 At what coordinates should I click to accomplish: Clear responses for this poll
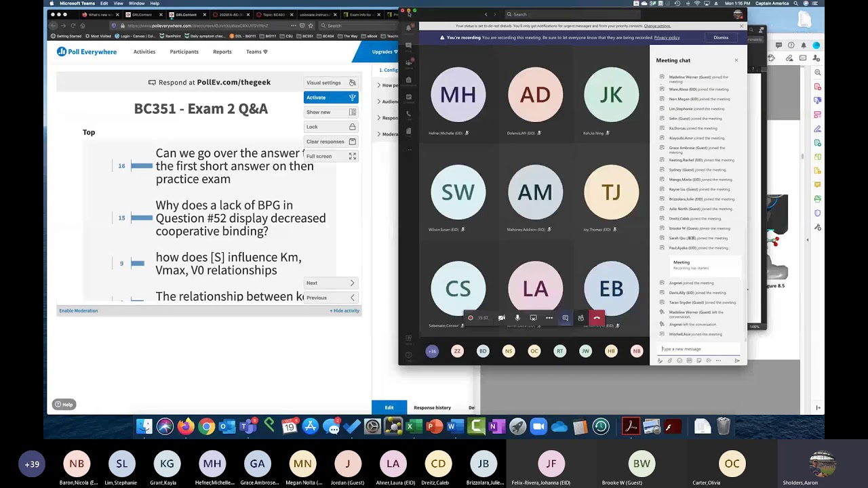click(331, 142)
